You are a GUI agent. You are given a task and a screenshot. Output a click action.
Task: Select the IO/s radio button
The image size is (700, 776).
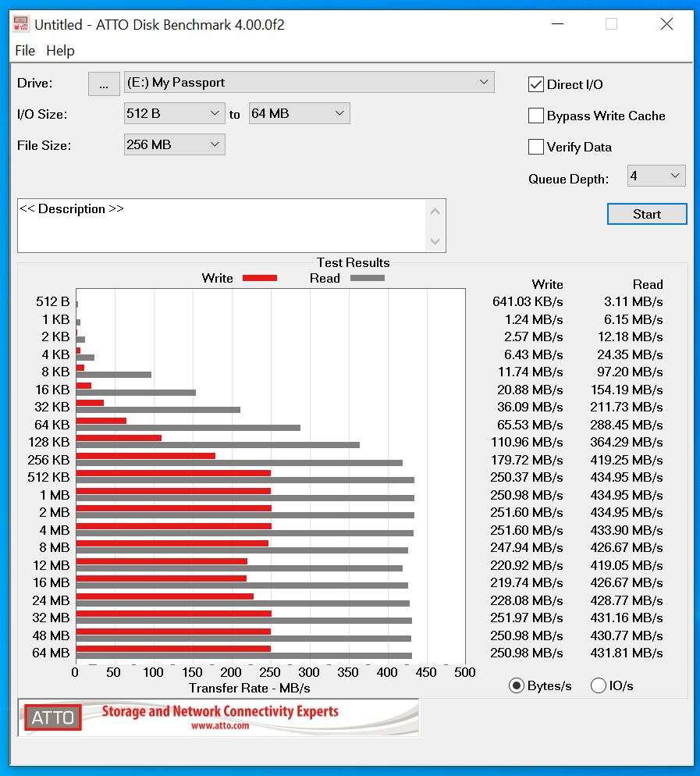pyautogui.click(x=599, y=685)
